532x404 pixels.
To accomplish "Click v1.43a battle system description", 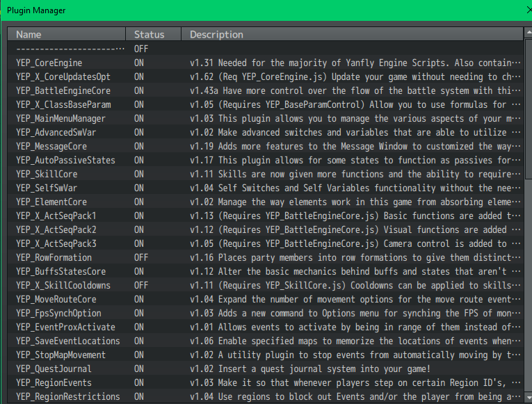I will coord(355,90).
